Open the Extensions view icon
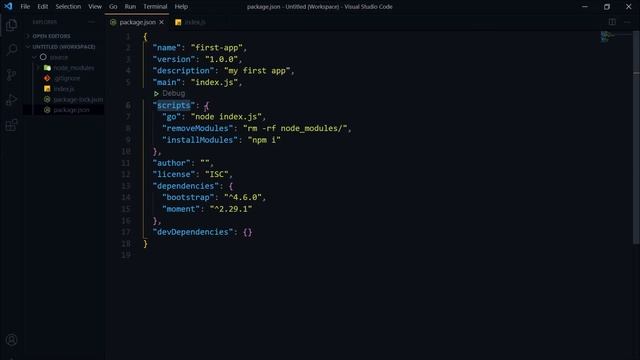Image resolution: width=640 pixels, height=360 pixels. point(11,125)
